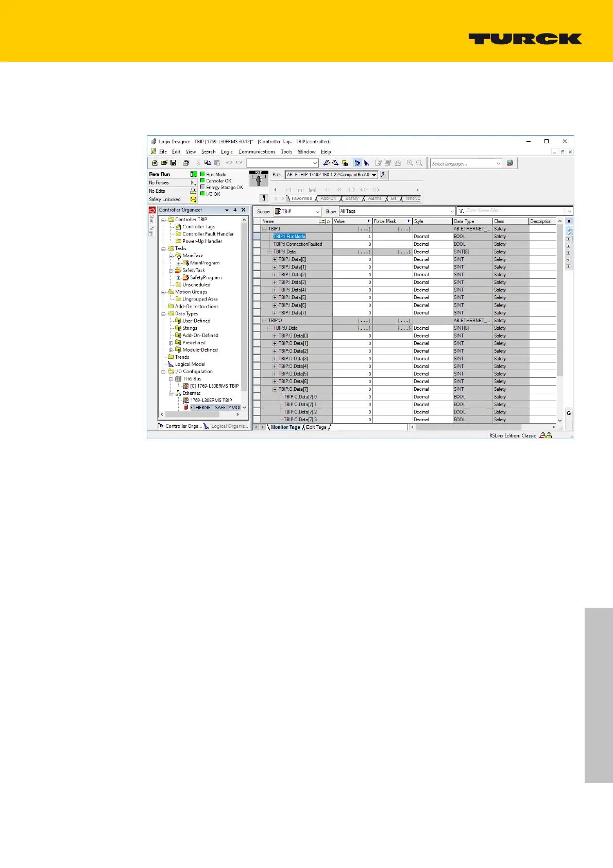Open the Communications menu
This screenshot has width=613, height=868.
pos(257,152)
